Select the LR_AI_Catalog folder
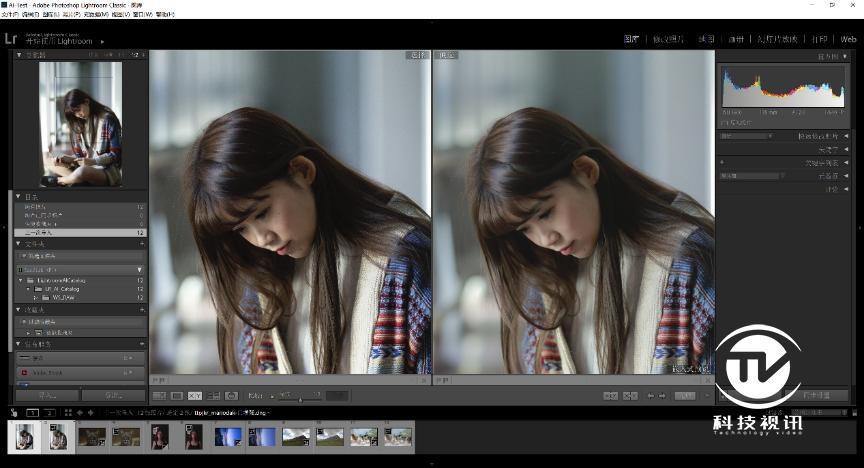The width and height of the screenshot is (864, 468). tap(62, 289)
